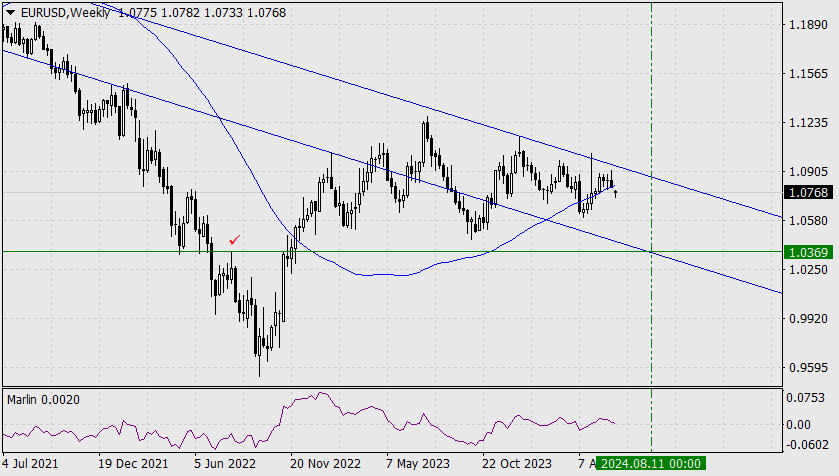Select the green level label 1.0369
The height and width of the screenshot is (476, 839).
pos(809,252)
